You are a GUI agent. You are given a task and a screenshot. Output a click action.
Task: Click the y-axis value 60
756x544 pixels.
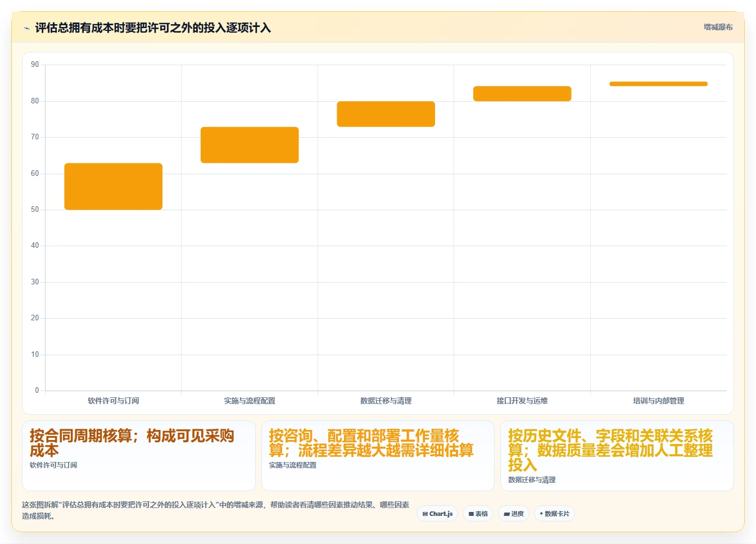35,174
